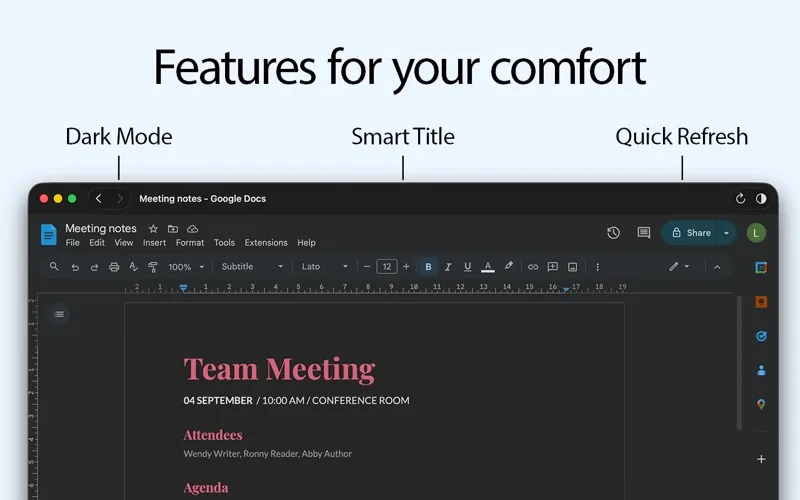Expand the Share options dropdown arrow
This screenshot has height=500, width=800.
(727, 233)
